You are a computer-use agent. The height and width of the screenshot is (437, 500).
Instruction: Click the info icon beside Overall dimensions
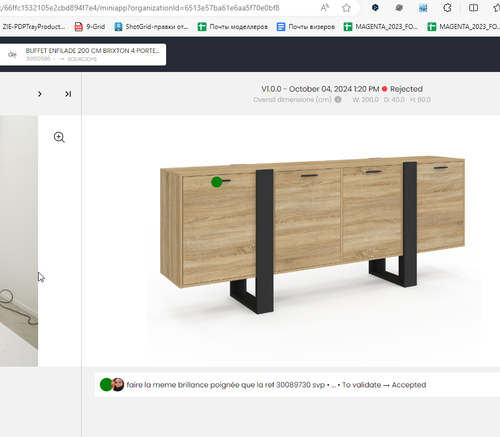[338, 100]
